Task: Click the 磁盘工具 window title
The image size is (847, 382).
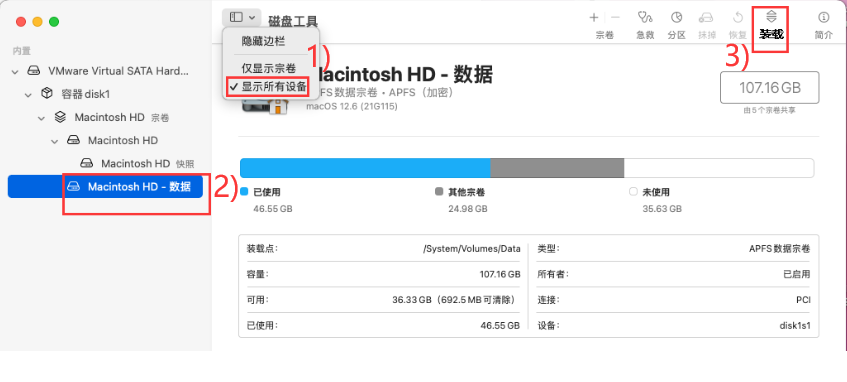Action: [293, 22]
